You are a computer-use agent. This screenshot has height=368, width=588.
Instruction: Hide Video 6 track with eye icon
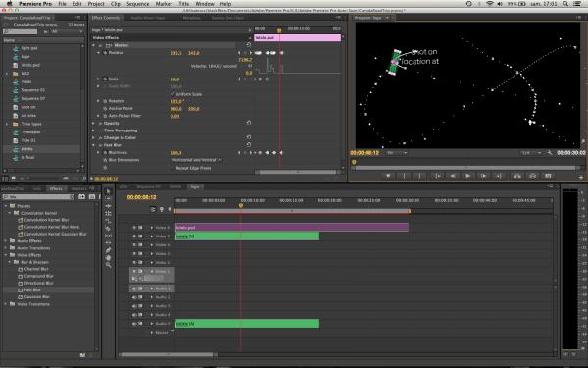[134, 228]
